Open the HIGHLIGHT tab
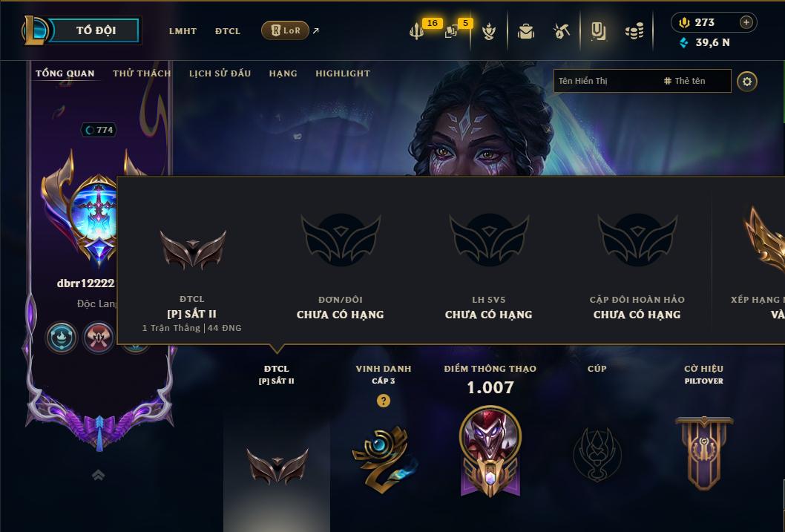This screenshot has height=532, width=785. tap(343, 73)
